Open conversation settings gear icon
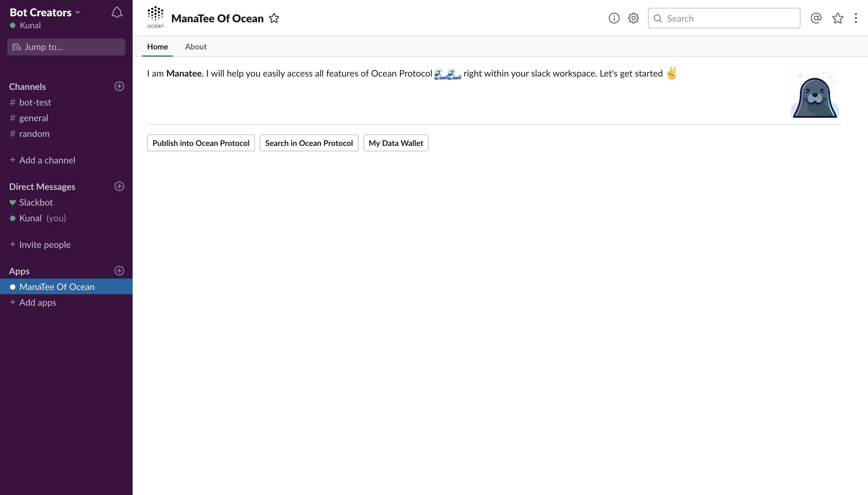The image size is (868, 495). [x=633, y=18]
